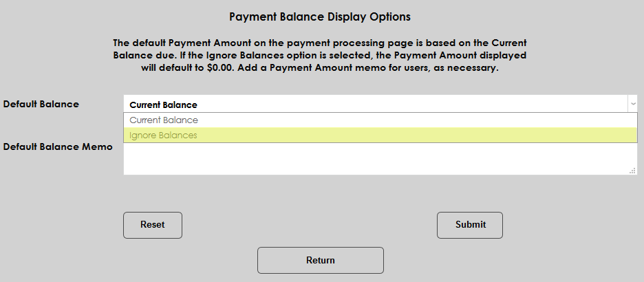
Task: Click the Return button
Action: click(320, 261)
